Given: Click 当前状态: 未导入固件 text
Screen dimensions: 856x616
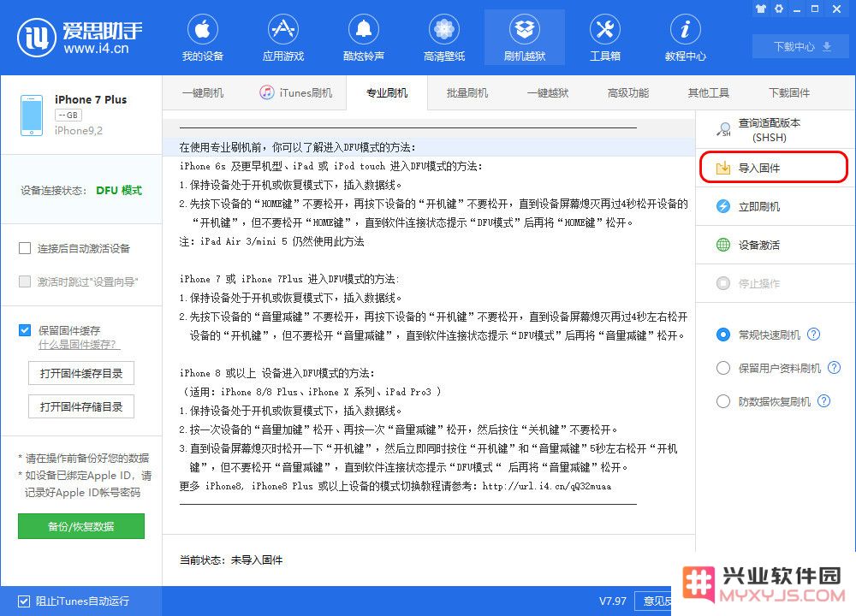Looking at the screenshot, I should click(231, 560).
